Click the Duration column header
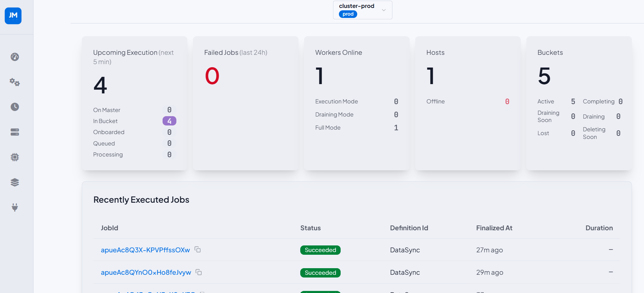This screenshot has height=293, width=644. point(599,228)
